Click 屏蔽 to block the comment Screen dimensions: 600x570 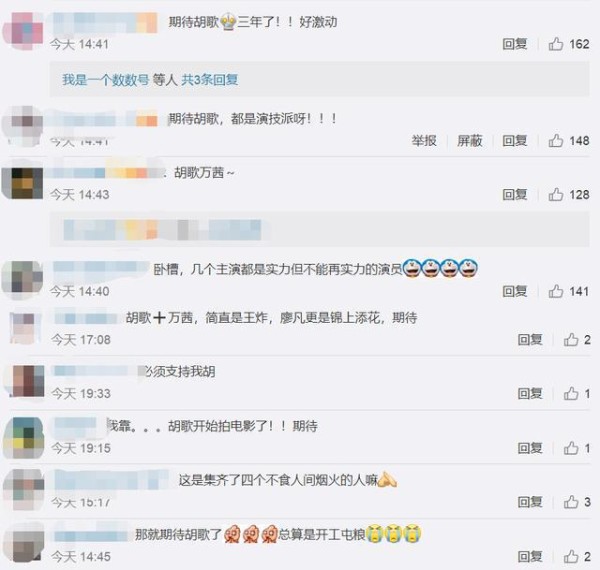pyautogui.click(x=470, y=140)
